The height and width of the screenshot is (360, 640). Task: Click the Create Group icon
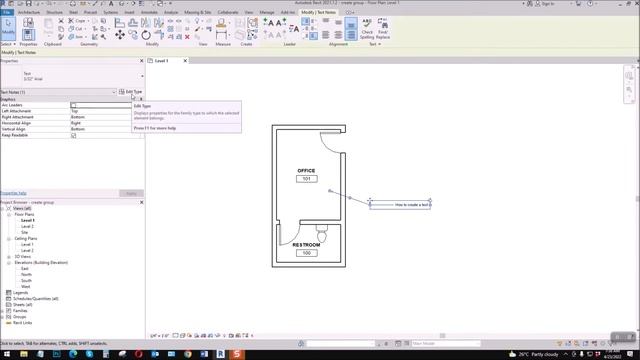tap(253, 23)
